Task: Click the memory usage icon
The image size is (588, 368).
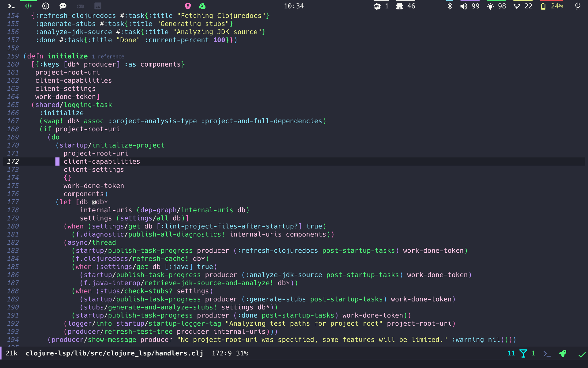Action: (x=400, y=6)
